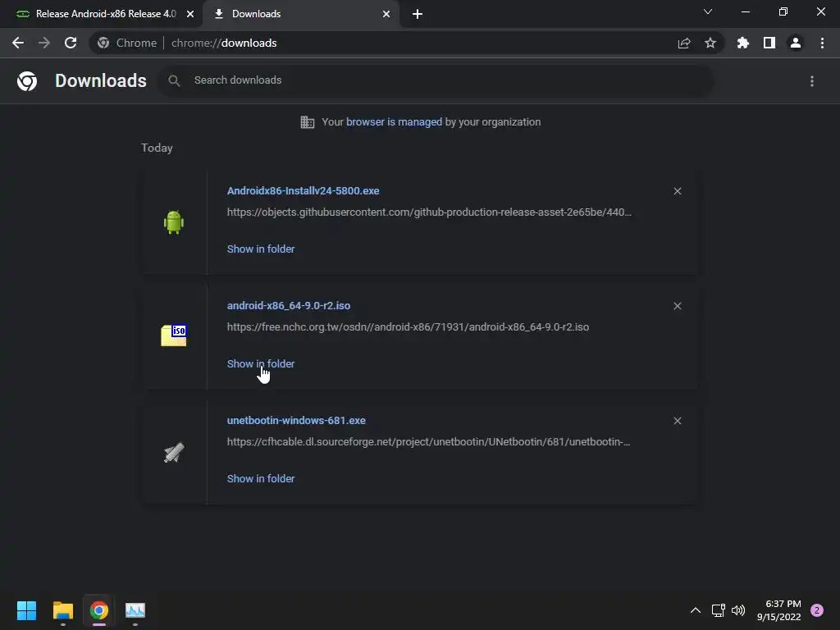Click the search magnifier icon
The height and width of the screenshot is (630, 840).
click(x=174, y=81)
